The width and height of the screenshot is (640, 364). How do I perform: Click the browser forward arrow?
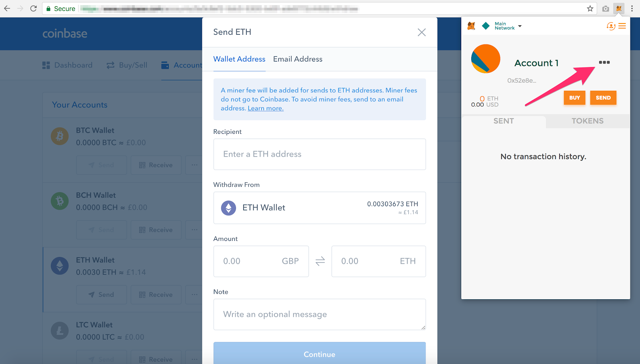tap(20, 8)
